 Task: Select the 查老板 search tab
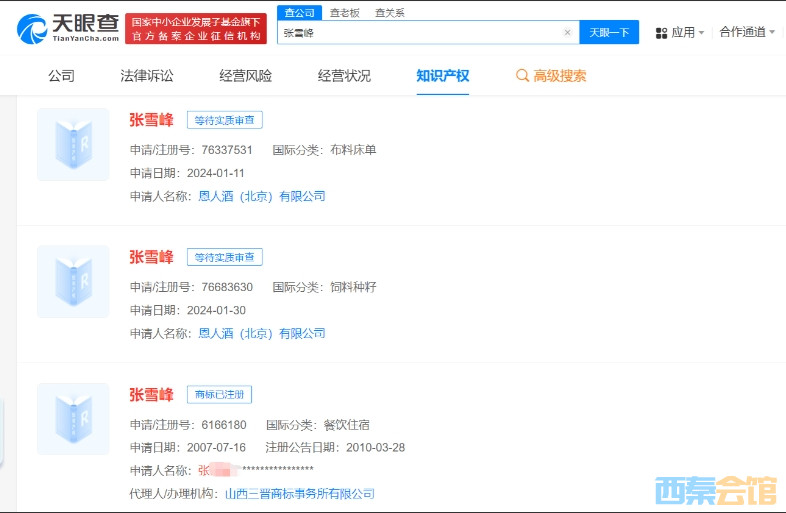[346, 13]
